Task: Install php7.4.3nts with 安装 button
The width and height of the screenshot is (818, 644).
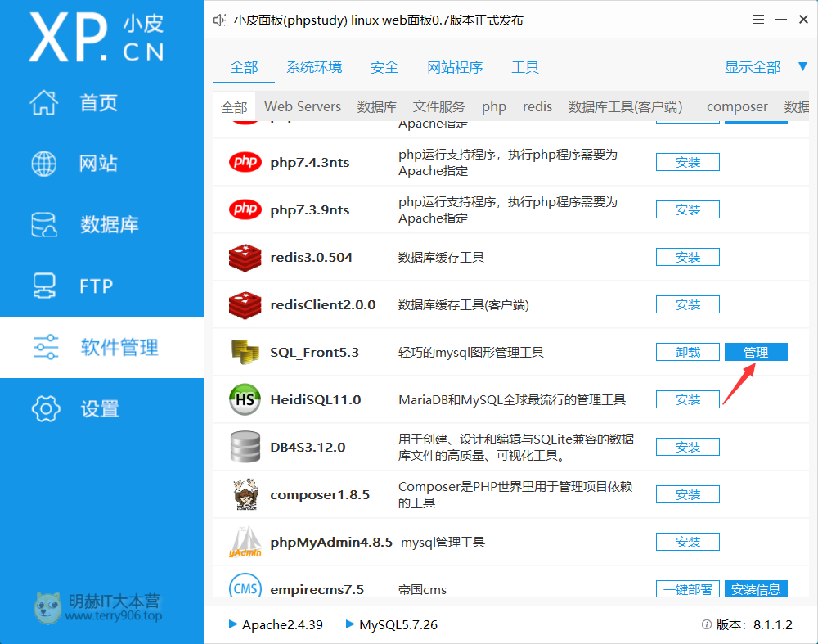Action: tap(688, 162)
